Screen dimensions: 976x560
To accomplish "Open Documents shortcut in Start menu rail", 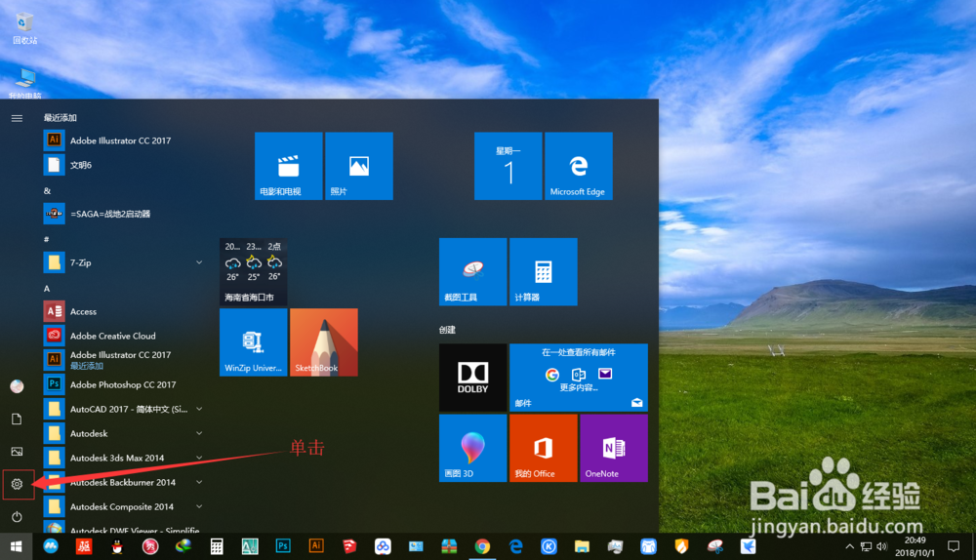I will pyautogui.click(x=17, y=419).
